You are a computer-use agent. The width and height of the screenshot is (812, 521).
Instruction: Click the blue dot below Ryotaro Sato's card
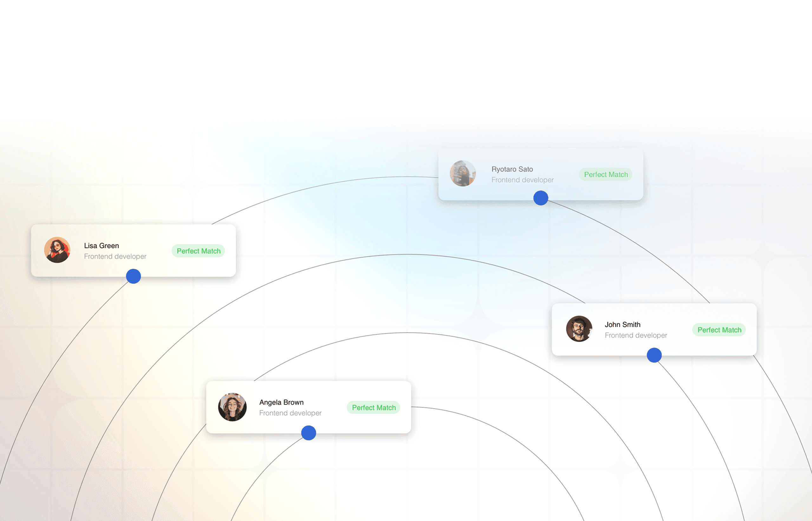(541, 198)
